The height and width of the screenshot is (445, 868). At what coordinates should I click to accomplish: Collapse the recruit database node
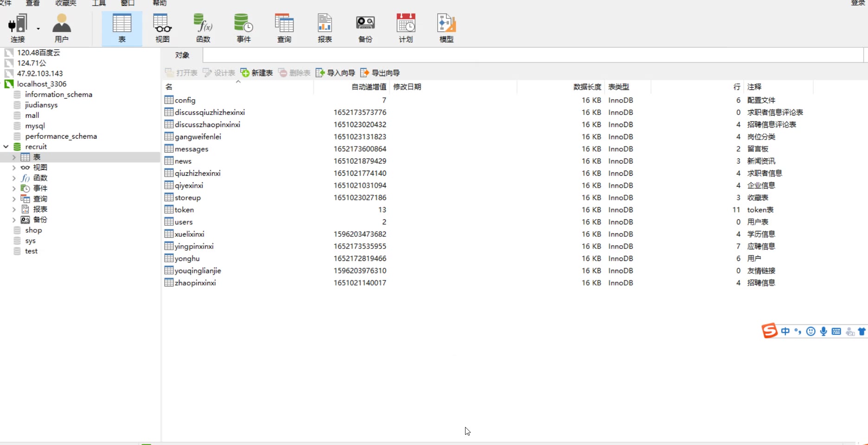[x=6, y=146]
